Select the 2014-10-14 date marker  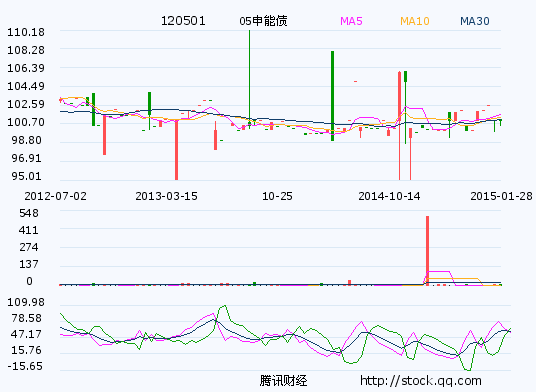(x=389, y=196)
